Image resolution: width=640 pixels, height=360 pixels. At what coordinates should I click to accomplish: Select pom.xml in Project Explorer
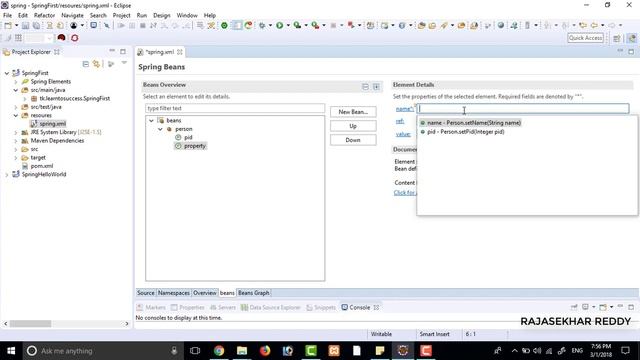[38, 166]
